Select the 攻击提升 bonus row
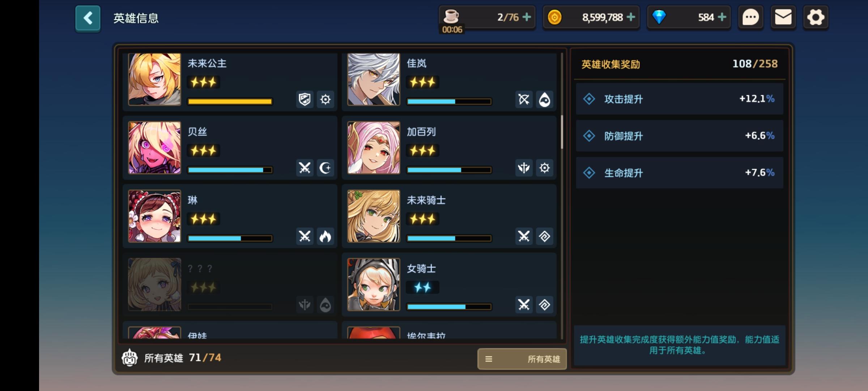868x391 pixels. tap(680, 99)
